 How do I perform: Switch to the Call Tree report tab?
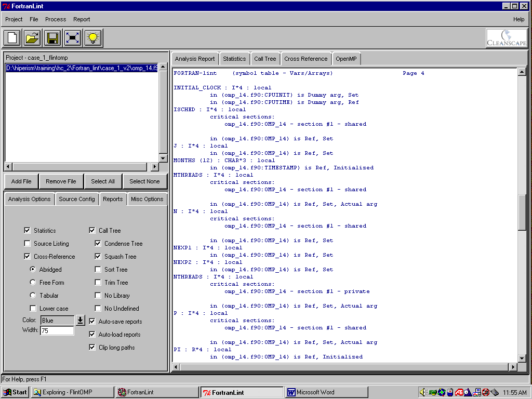click(x=265, y=59)
